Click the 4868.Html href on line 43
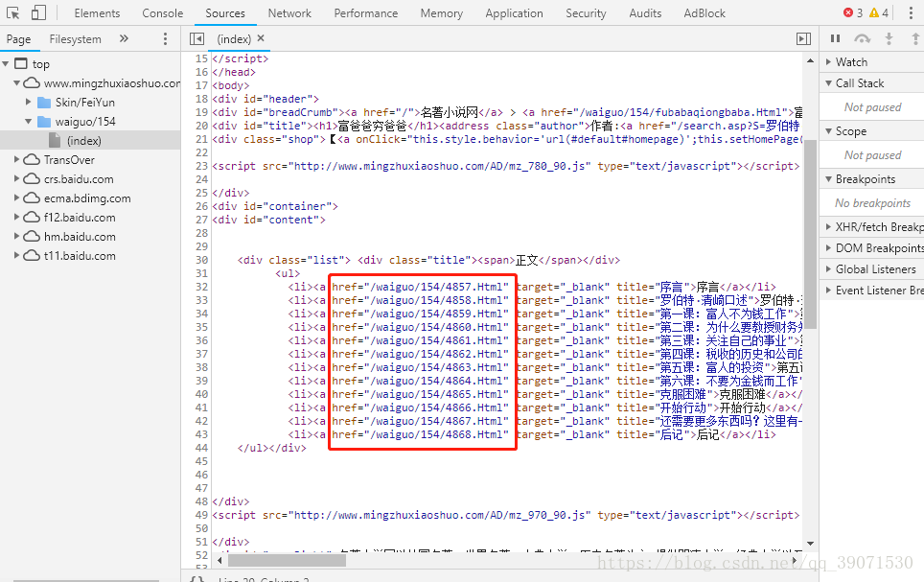924x582 pixels. [x=420, y=434]
